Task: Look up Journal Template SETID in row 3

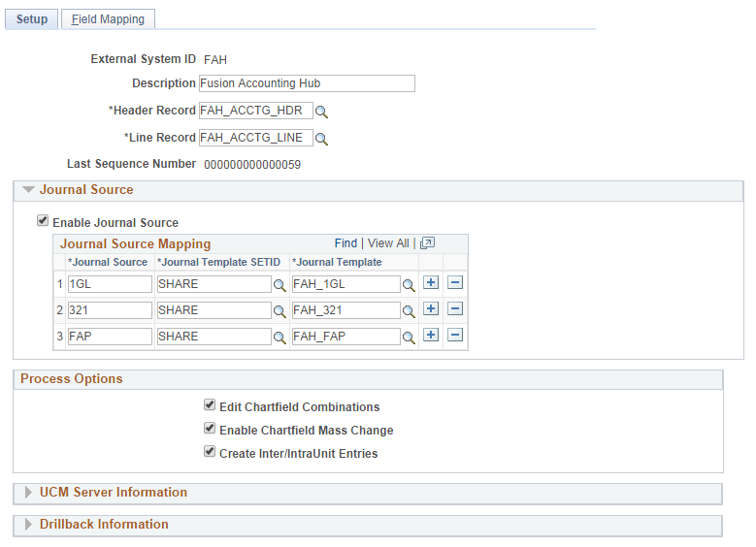Action: [279, 337]
